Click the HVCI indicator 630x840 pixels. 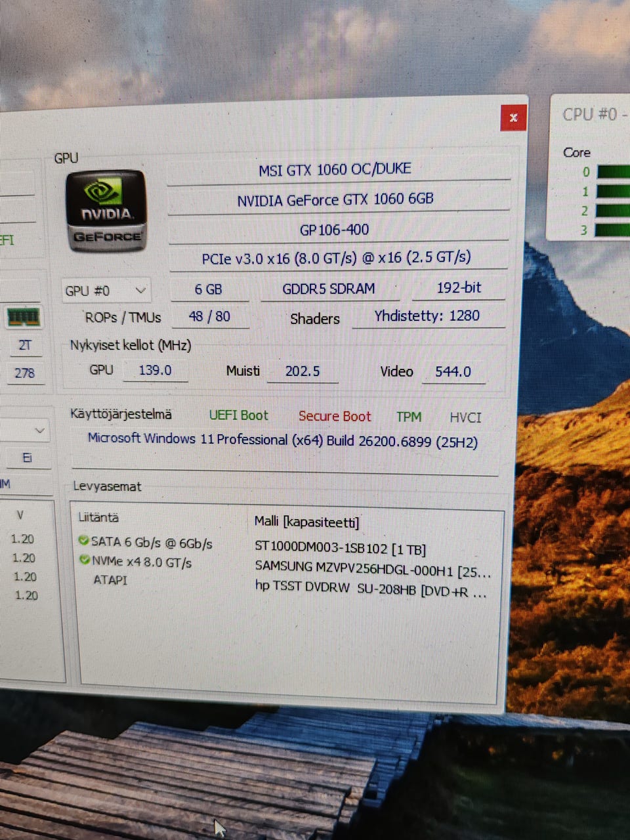[x=465, y=417]
